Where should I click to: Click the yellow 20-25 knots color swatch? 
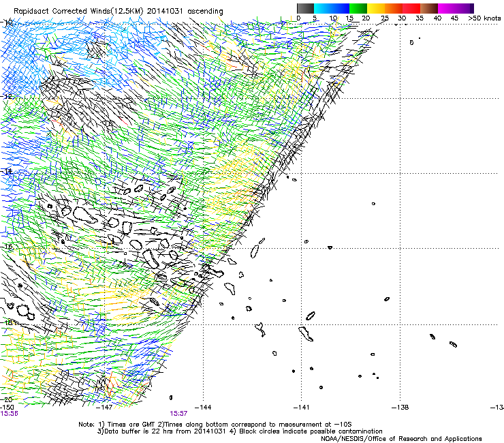[x=376, y=8]
